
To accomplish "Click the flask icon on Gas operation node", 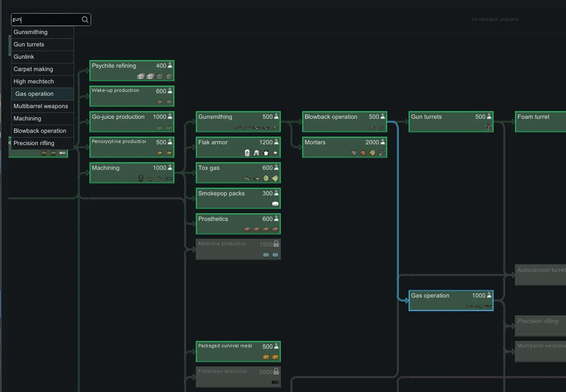I will (489, 295).
